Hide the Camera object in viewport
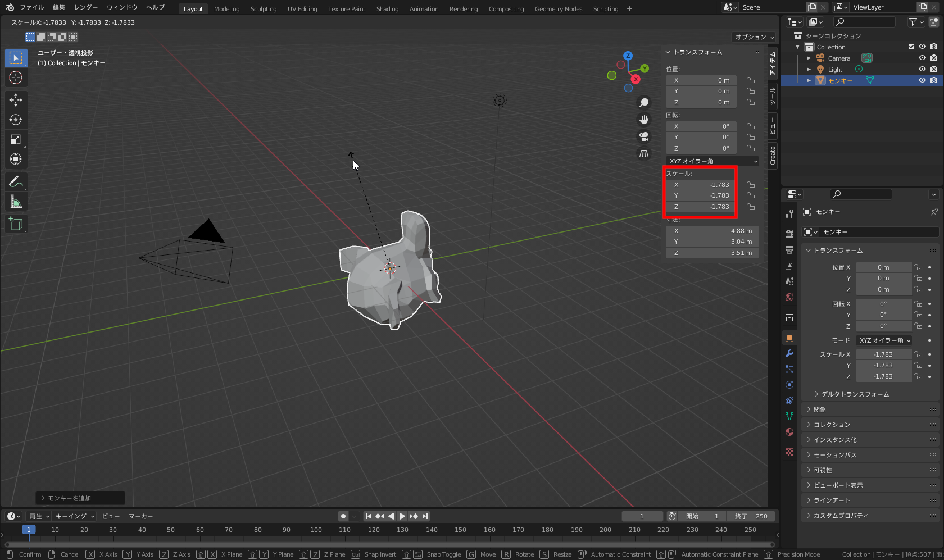Viewport: 944px width, 560px height. click(922, 58)
